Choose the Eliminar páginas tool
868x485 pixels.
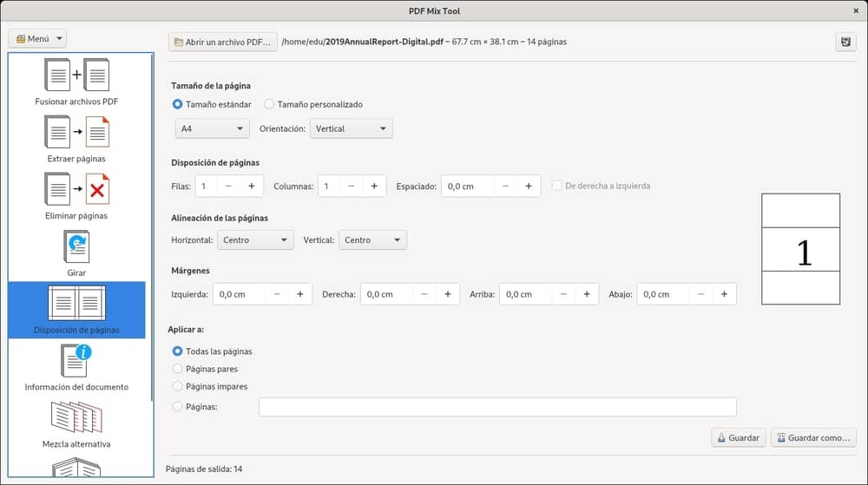76,196
